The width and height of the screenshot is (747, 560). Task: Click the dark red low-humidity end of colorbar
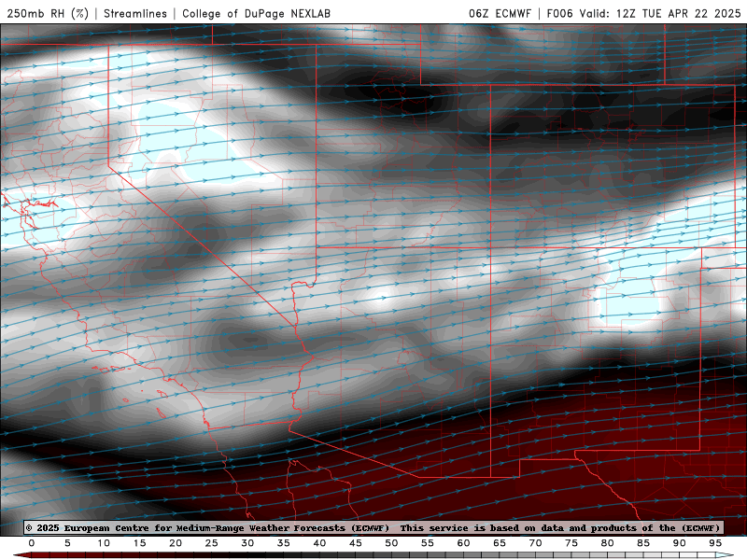(21, 555)
